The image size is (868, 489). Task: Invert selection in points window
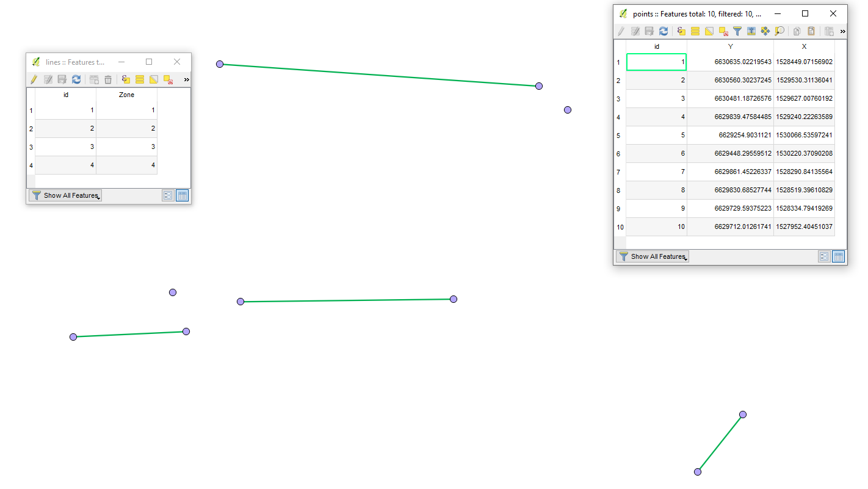pos(709,31)
